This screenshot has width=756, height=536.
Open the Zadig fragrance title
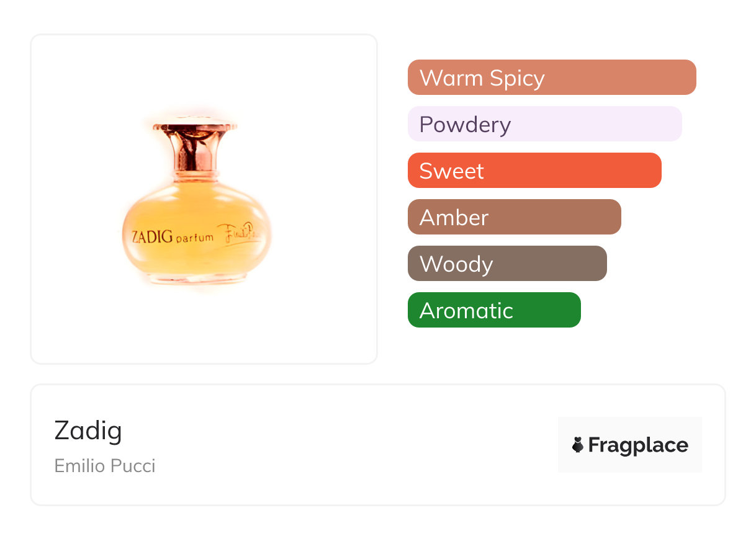(88, 430)
